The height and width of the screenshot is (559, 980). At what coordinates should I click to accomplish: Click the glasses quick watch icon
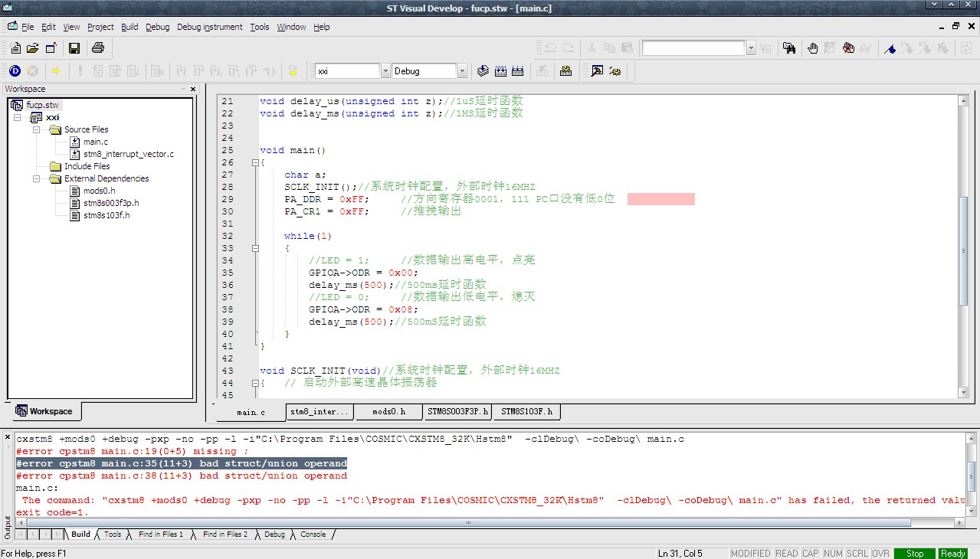pyautogui.click(x=867, y=48)
